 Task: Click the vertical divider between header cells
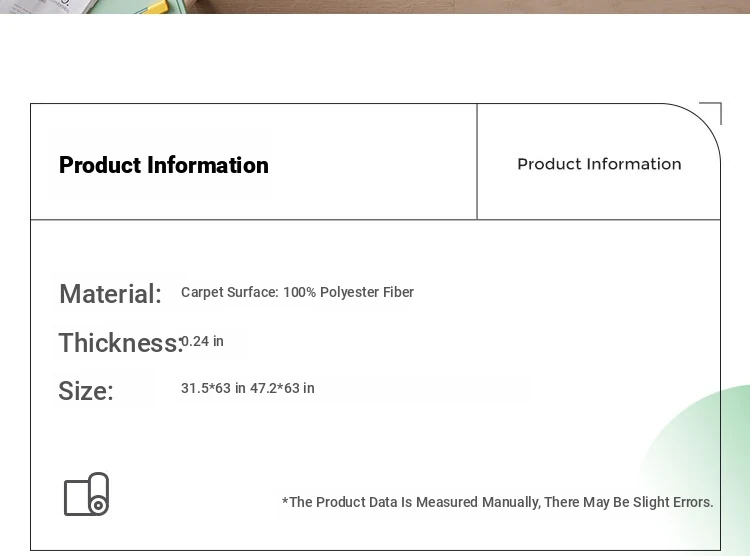477,162
